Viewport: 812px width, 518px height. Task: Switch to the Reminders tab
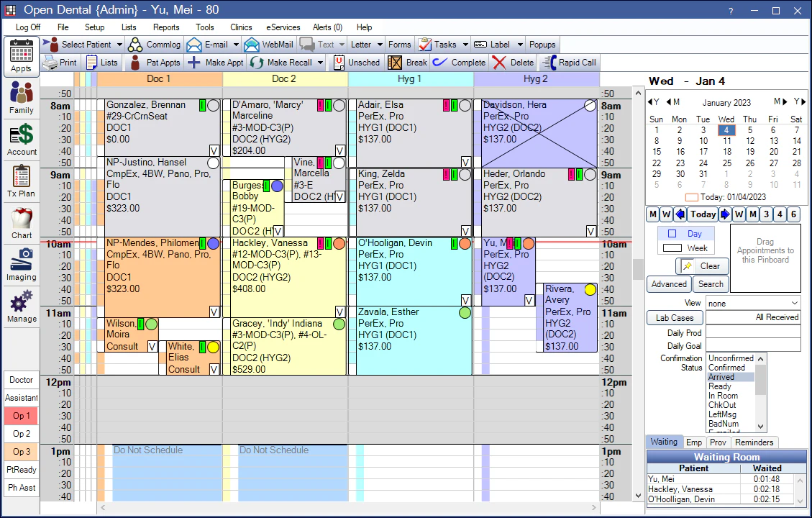754,442
